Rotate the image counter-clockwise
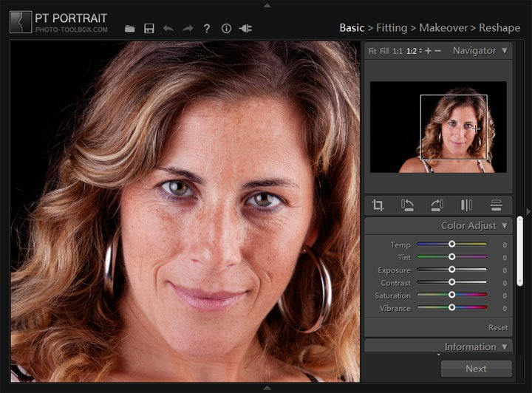This screenshot has width=532, height=393. click(407, 205)
